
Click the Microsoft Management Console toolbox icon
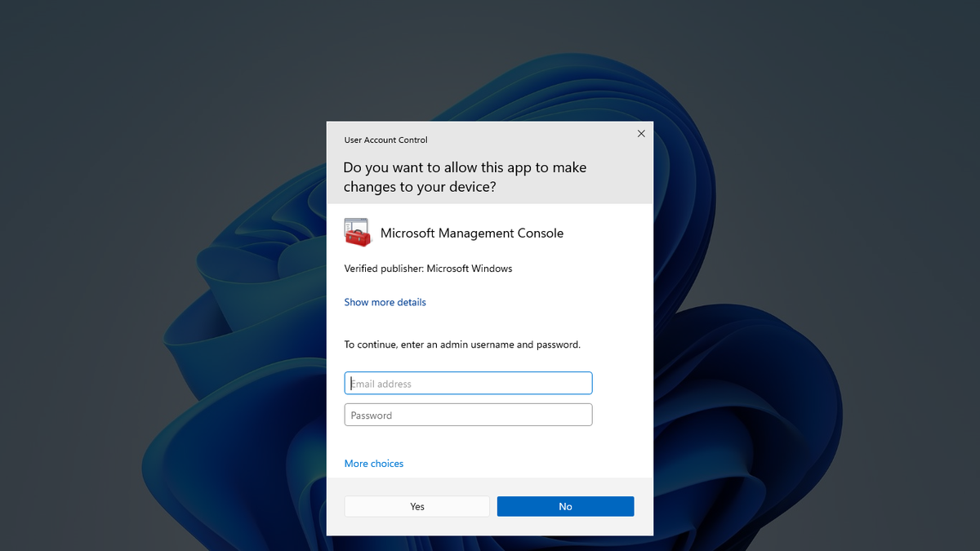pos(358,233)
